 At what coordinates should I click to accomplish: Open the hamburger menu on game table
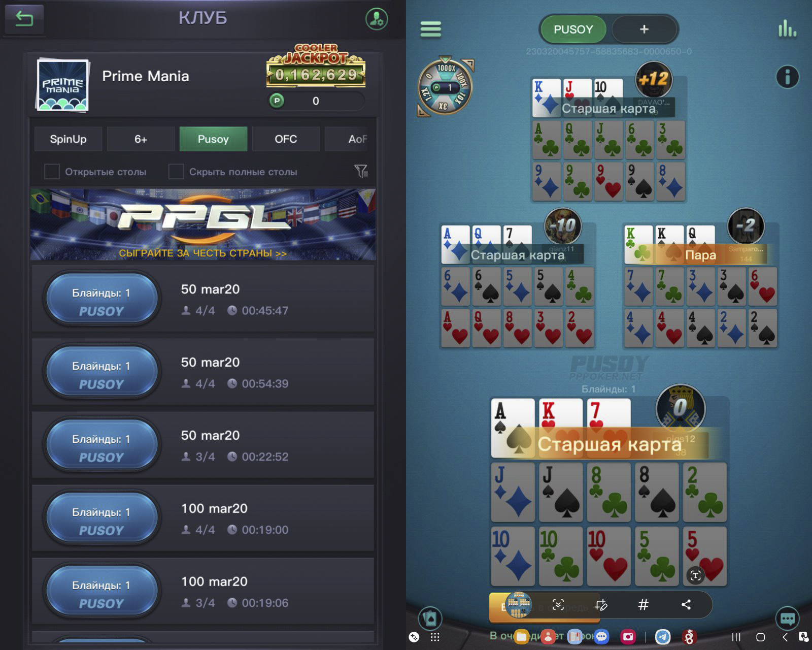[x=431, y=29]
